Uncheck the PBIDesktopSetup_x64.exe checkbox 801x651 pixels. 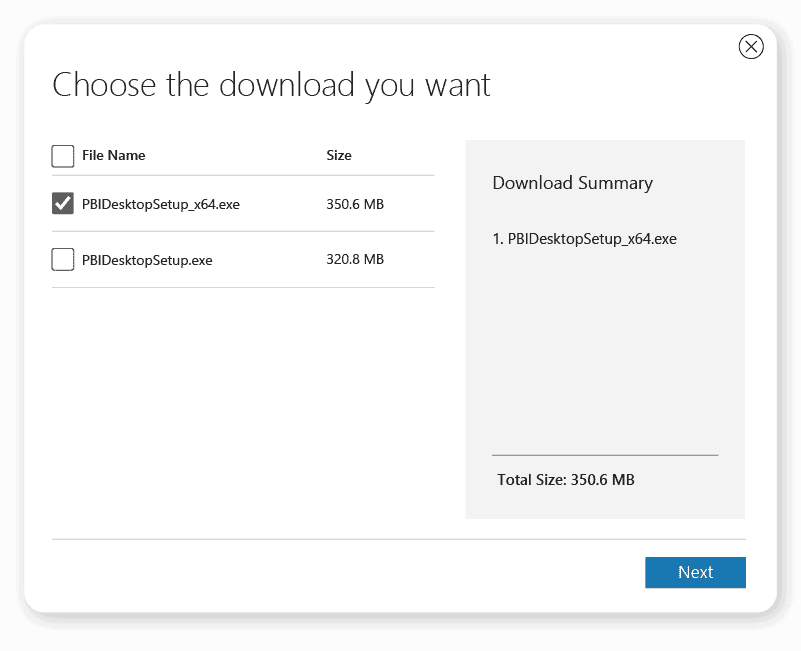coord(63,203)
